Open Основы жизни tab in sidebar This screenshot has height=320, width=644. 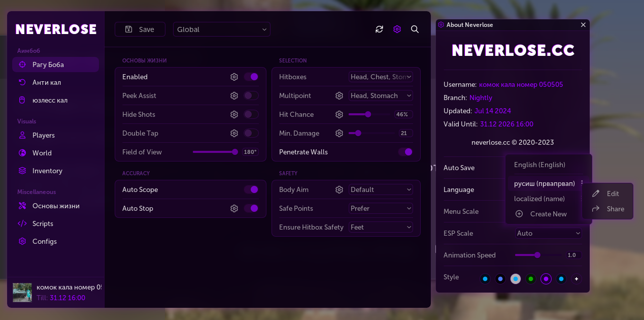point(55,206)
